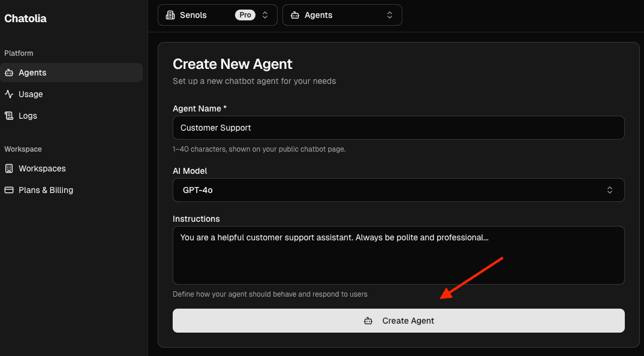Screen dimensions: 644x356
Task: Click the Chatolia logo
Action: tap(25, 19)
